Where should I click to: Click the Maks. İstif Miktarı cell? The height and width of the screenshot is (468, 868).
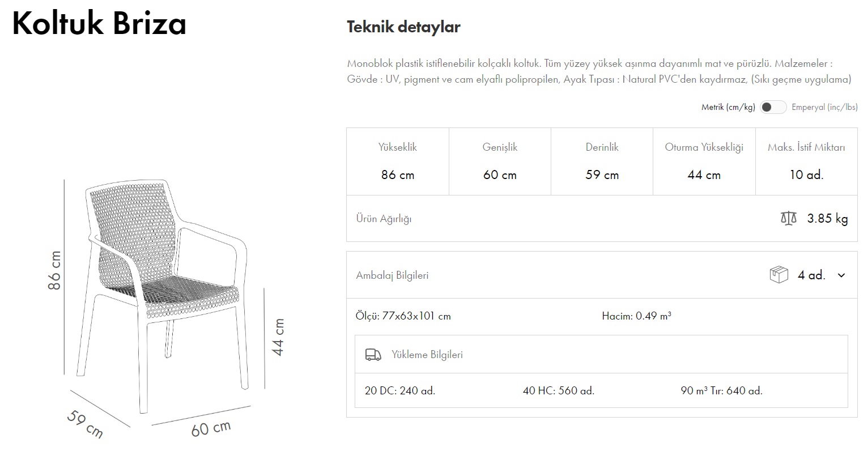click(806, 161)
